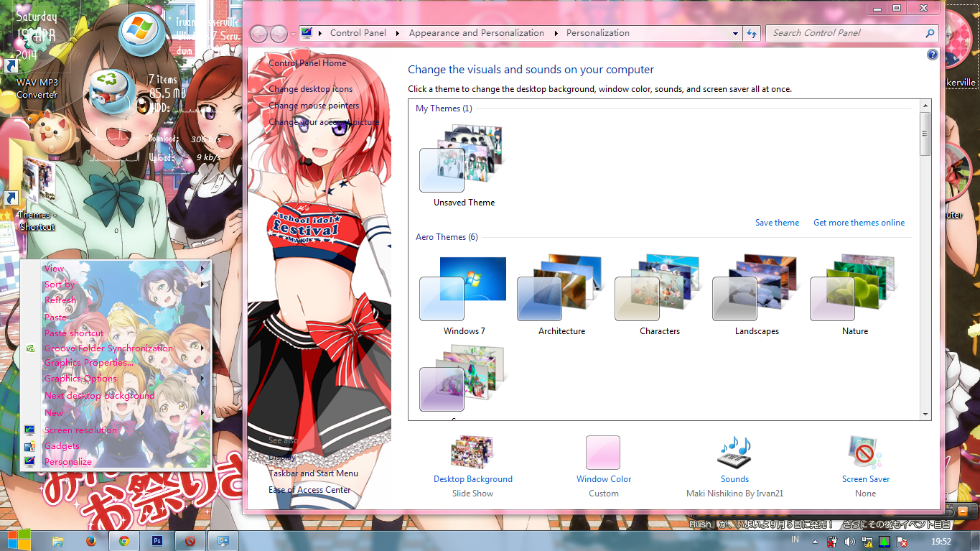
Task: Click the themes list scroll-down arrow
Action: [925, 415]
